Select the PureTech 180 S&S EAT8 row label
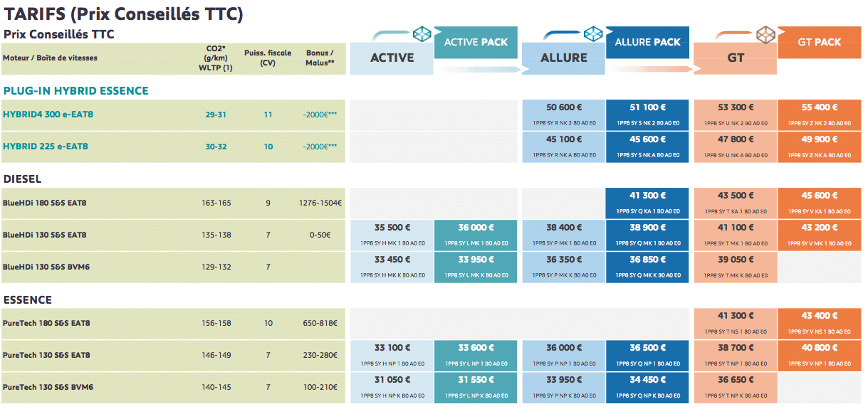 [x=46, y=324]
